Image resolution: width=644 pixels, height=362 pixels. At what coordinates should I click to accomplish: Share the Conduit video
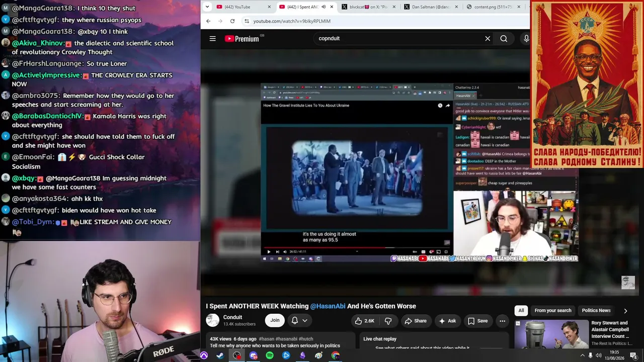pos(416,321)
